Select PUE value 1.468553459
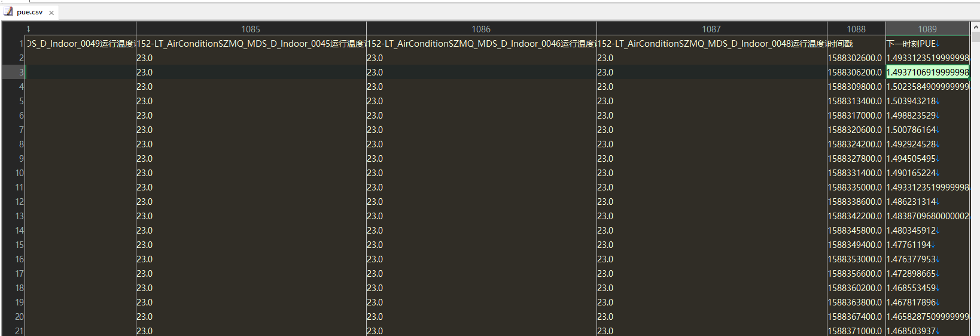980x336 pixels. pyautogui.click(x=927, y=288)
